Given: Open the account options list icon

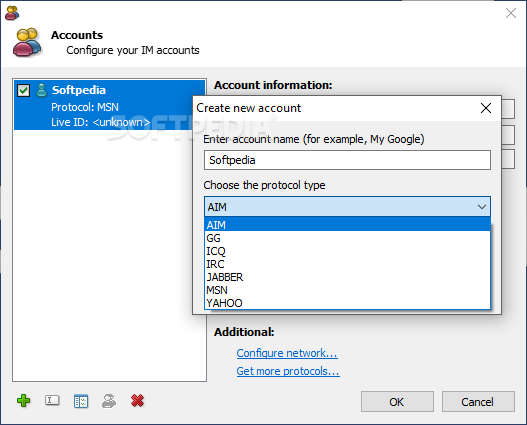Looking at the screenshot, I should 81,401.
